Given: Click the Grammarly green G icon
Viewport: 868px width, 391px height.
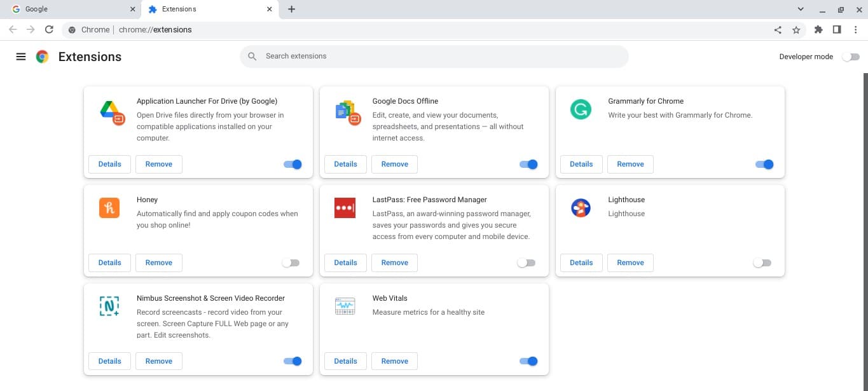Looking at the screenshot, I should pos(581,109).
